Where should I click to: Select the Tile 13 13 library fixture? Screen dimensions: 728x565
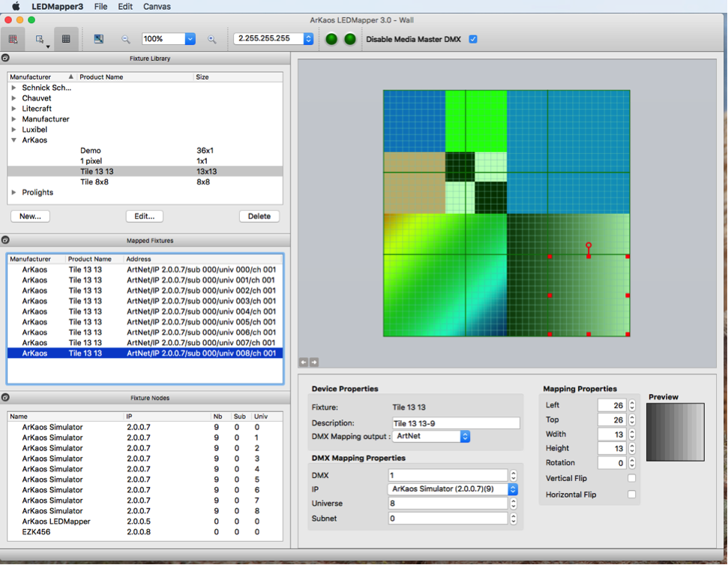pos(145,172)
